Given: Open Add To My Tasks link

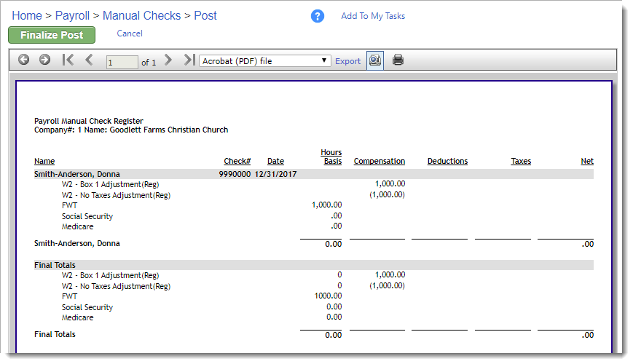Looking at the screenshot, I should 373,16.
